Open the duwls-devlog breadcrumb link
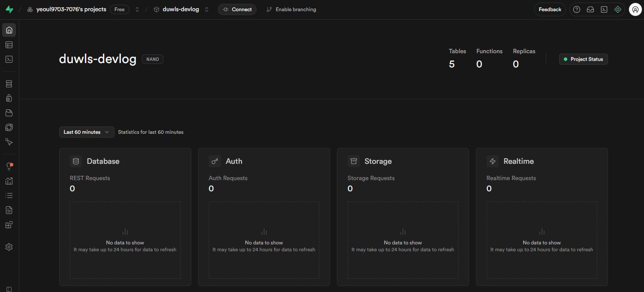This screenshot has width=644, height=292. [181, 9]
